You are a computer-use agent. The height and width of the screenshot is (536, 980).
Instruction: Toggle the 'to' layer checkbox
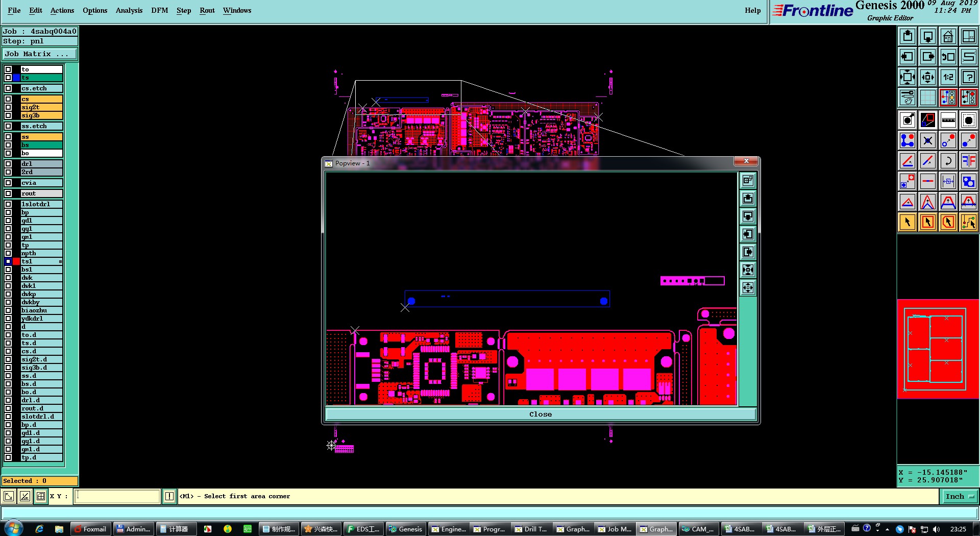click(8, 69)
